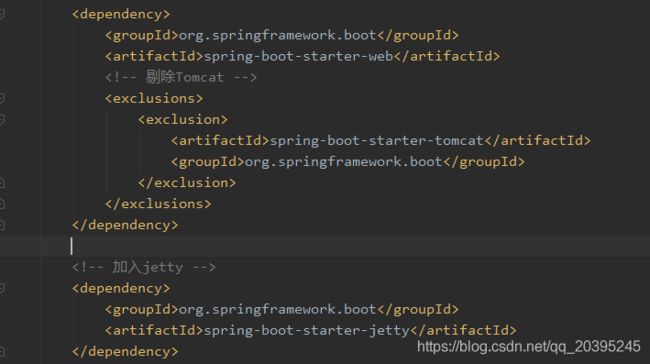Place cursor in spring-boot-starter-jetty text

(307, 330)
